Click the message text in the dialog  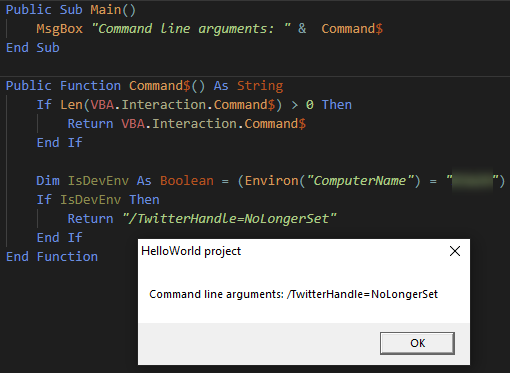(x=293, y=294)
